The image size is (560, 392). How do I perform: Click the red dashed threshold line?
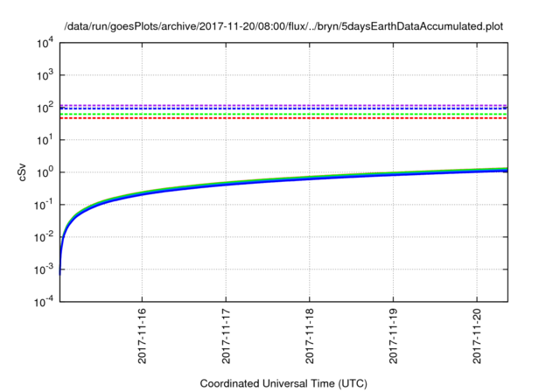pos(283,118)
